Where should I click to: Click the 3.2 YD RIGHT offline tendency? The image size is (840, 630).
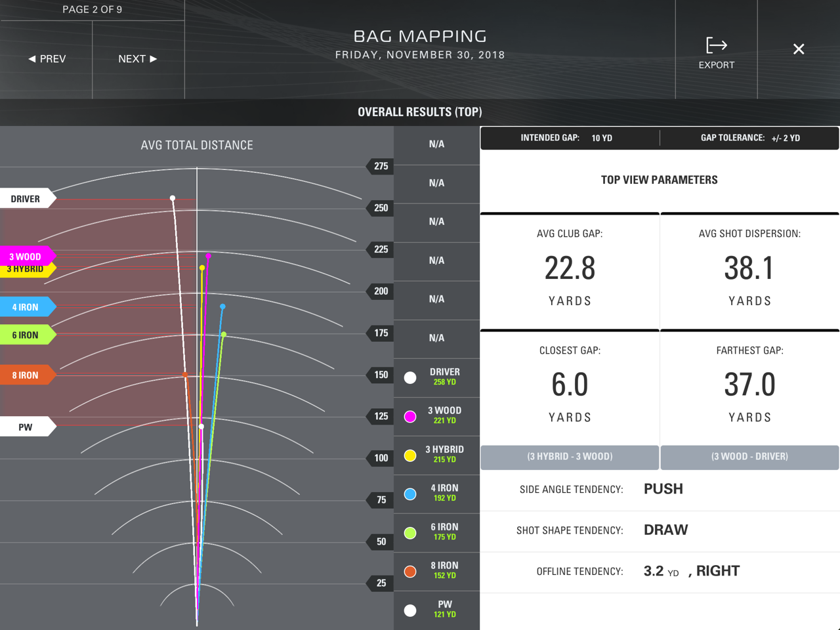pos(692,571)
